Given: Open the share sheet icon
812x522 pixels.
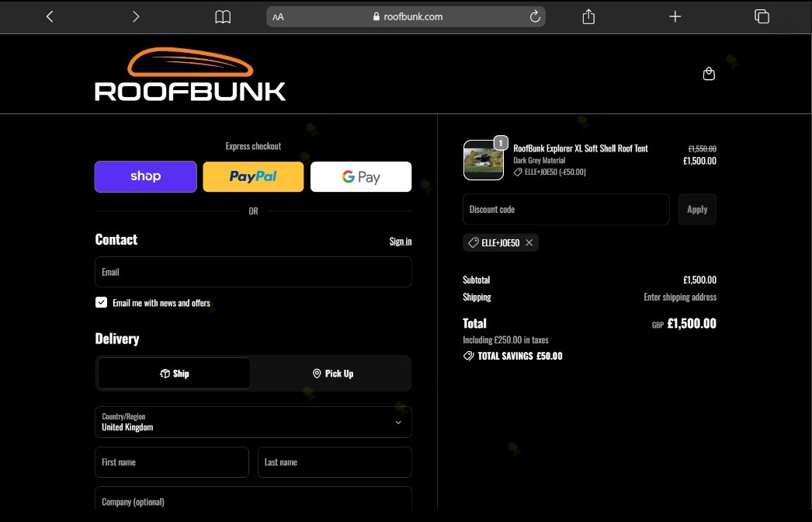Looking at the screenshot, I should [x=588, y=16].
